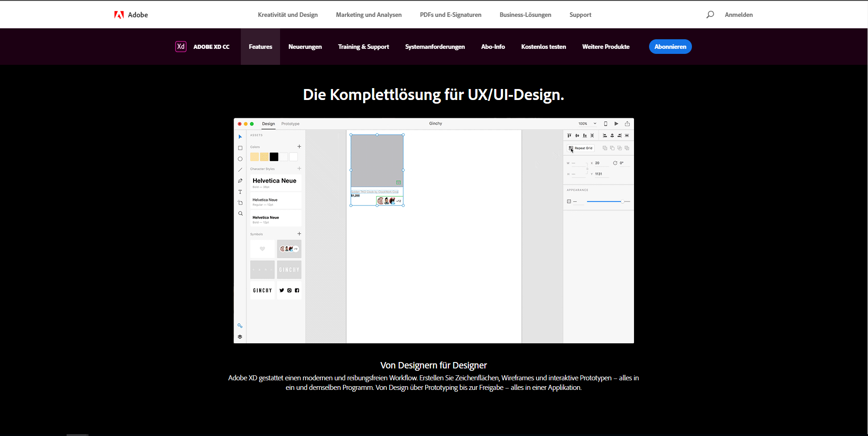Open the Neuerungen page

[x=305, y=47]
